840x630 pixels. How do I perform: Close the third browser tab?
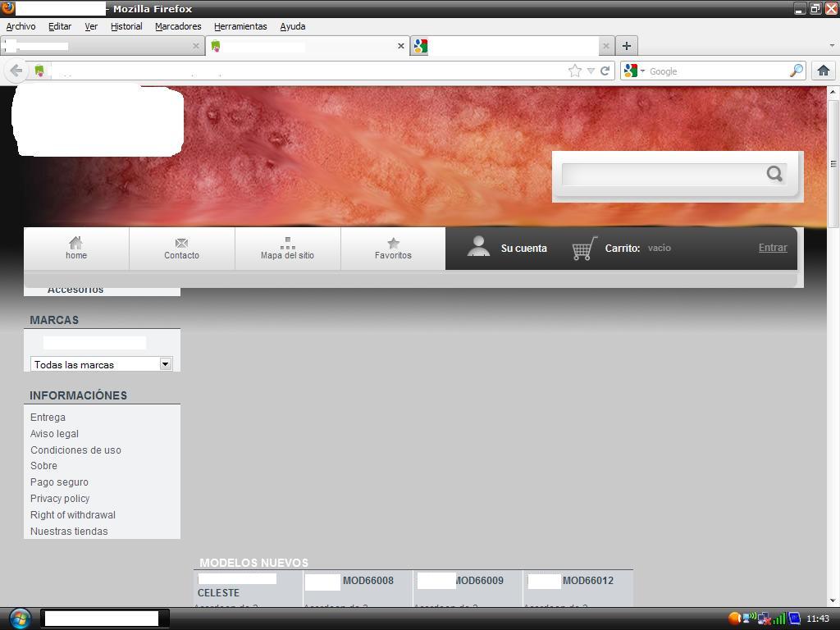click(x=606, y=46)
